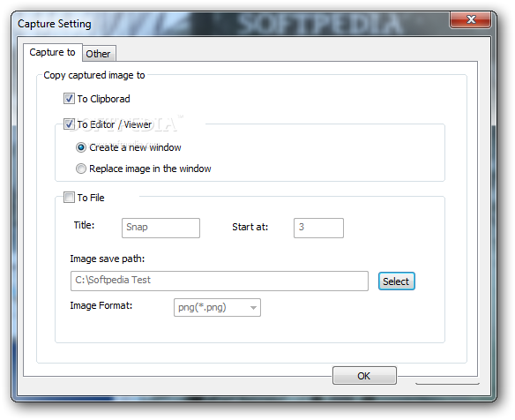The image size is (515, 420).
Task: Open the Image Format dropdown
Action: pos(217,308)
